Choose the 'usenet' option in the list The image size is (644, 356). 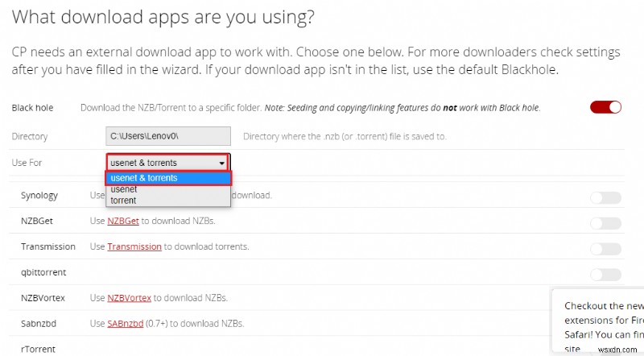click(x=124, y=189)
